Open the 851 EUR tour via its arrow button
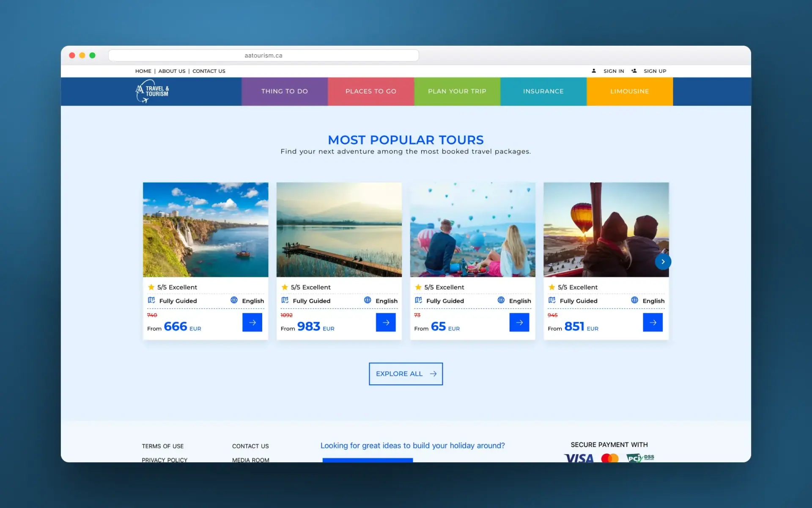Image resolution: width=812 pixels, height=508 pixels. point(653,323)
